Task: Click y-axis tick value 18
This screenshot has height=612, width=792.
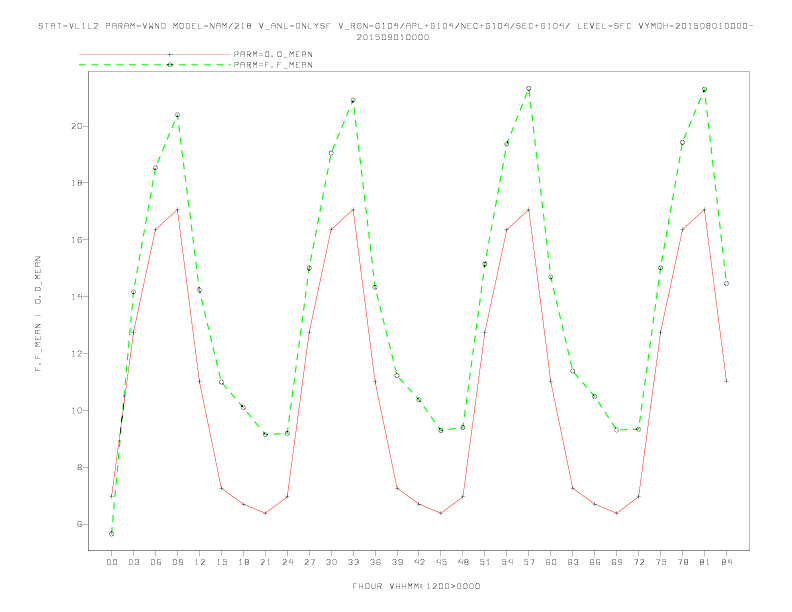Action: click(x=76, y=183)
